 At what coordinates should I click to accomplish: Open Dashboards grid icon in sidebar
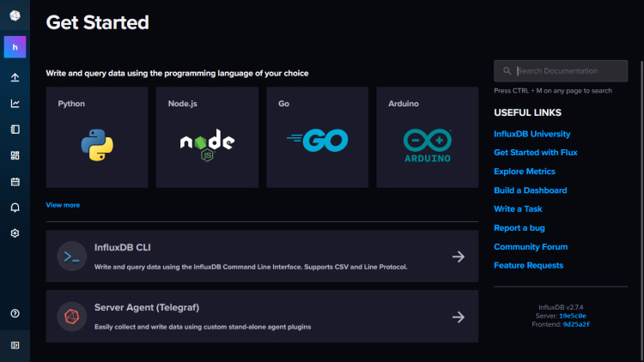(15, 155)
